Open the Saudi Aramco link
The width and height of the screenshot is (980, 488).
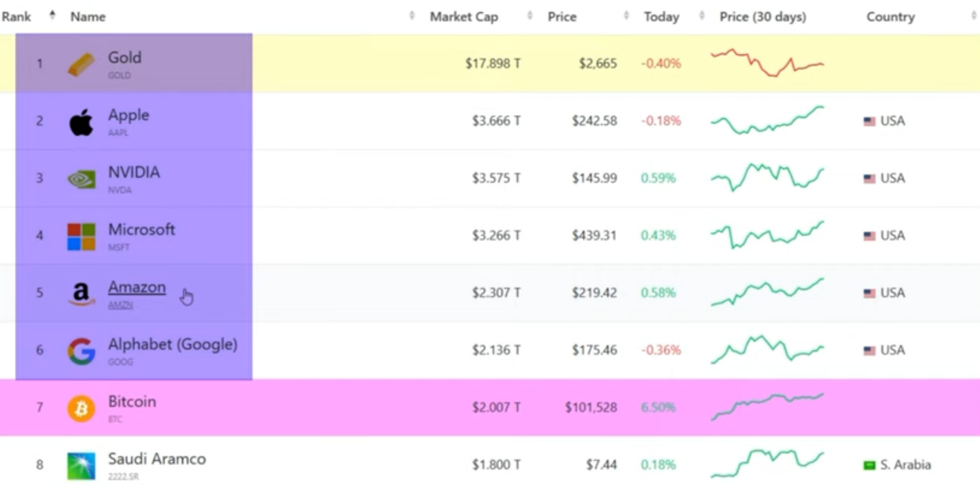[x=157, y=459]
